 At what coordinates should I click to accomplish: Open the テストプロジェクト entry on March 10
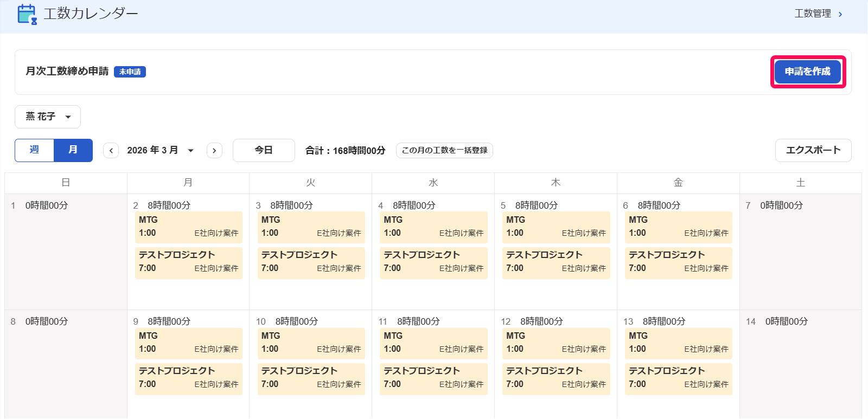(311, 379)
